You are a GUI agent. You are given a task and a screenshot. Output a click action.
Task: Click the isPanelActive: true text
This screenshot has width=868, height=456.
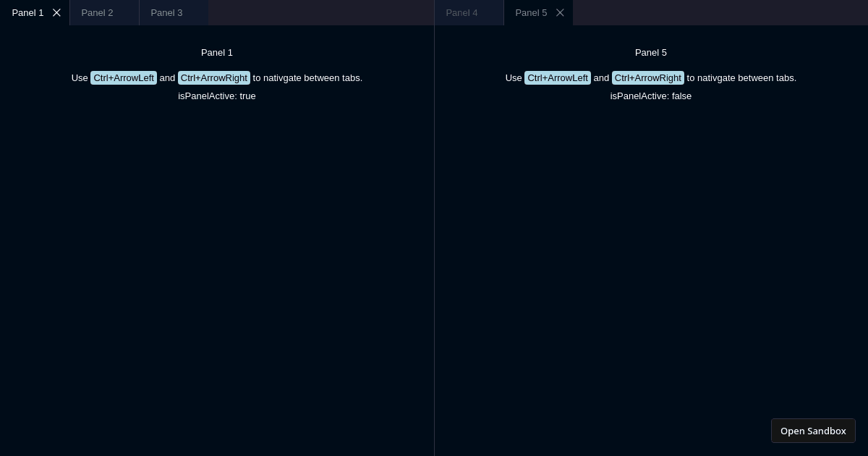pyautogui.click(x=217, y=96)
